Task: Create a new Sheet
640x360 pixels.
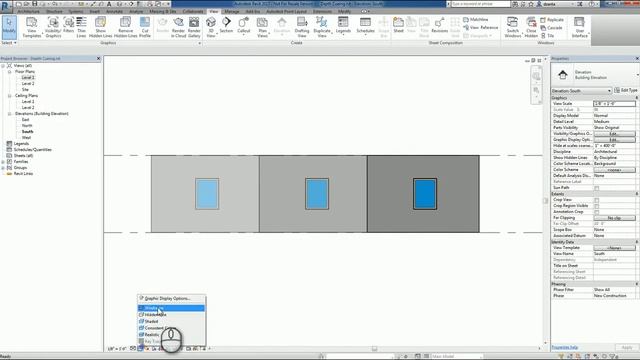Action: point(398,25)
